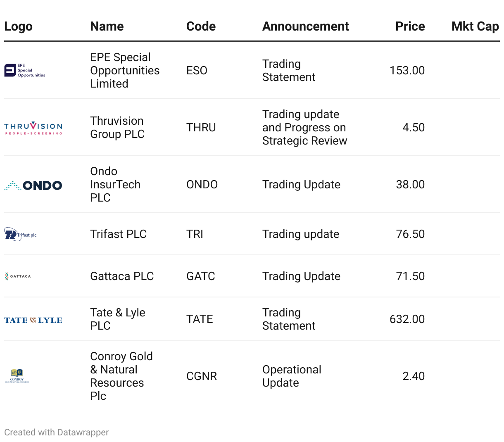Click the Conroy Gold logo
The height and width of the screenshot is (442, 504).
coord(17,376)
